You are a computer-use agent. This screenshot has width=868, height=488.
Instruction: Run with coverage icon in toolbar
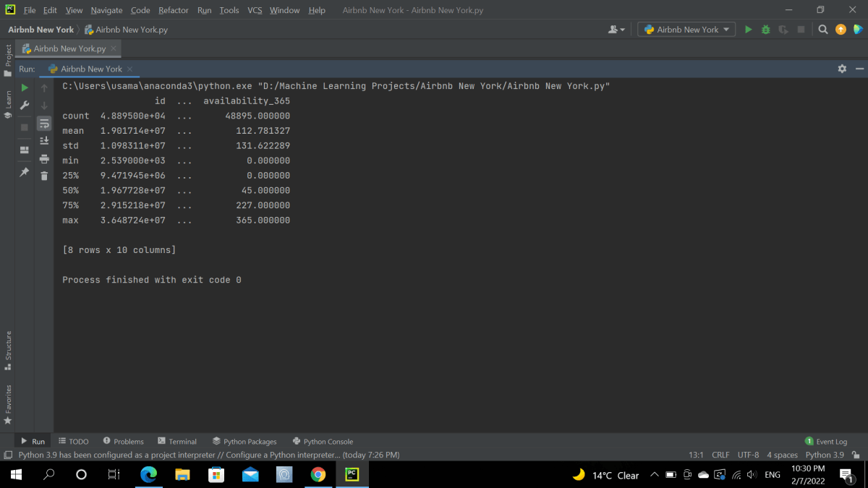click(783, 30)
